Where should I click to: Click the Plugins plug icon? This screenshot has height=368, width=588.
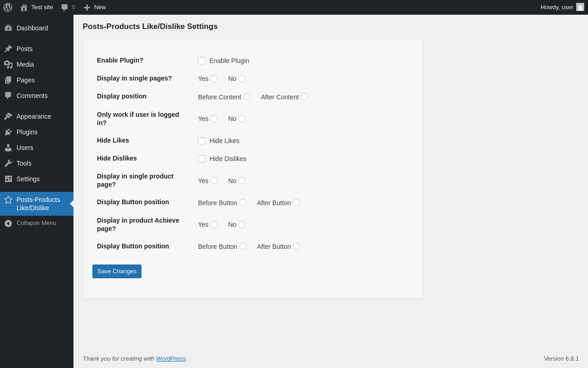point(8,132)
